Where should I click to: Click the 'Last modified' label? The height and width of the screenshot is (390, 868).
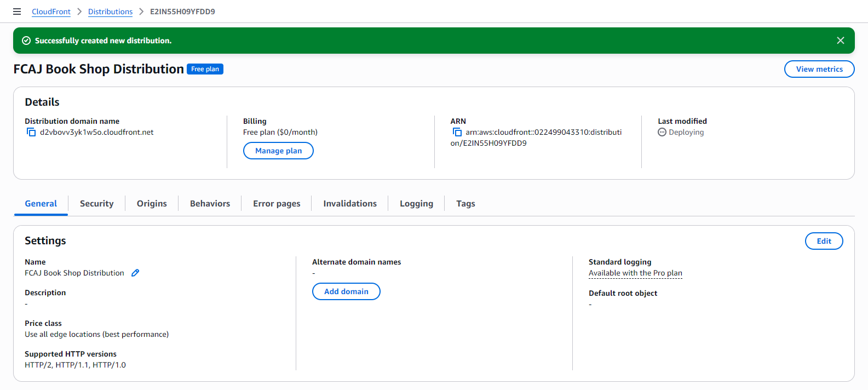coord(682,121)
